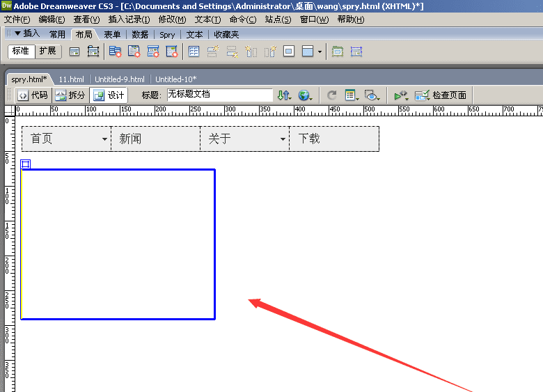543x392 pixels.
Task: Click the ruler origin corner box
Action: [10, 111]
